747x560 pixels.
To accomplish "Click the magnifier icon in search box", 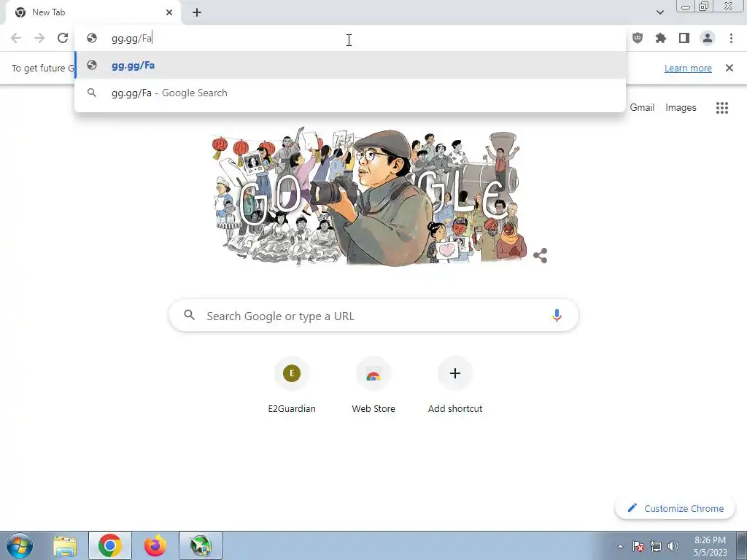I will point(190,315).
